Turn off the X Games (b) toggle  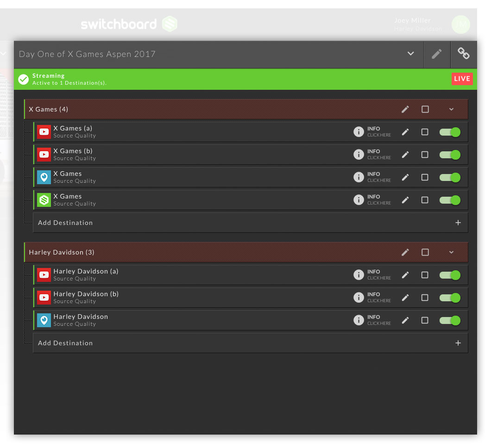pos(450,155)
